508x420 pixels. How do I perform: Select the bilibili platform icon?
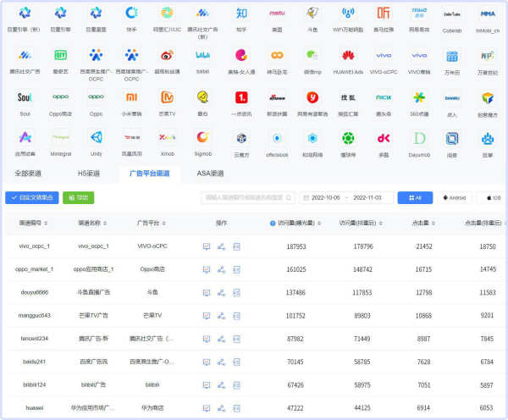click(203, 56)
